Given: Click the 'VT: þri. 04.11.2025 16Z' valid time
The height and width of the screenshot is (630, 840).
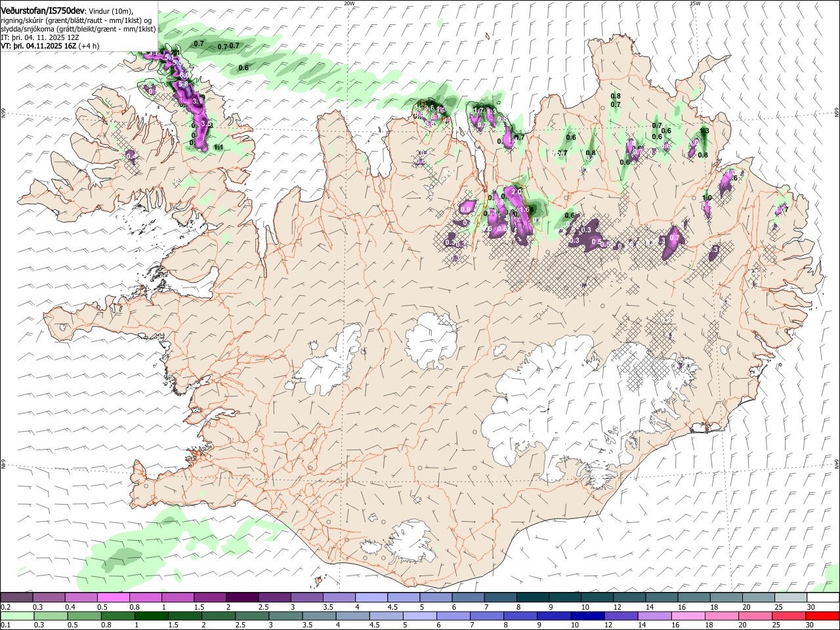Looking at the screenshot, I should tap(38, 46).
